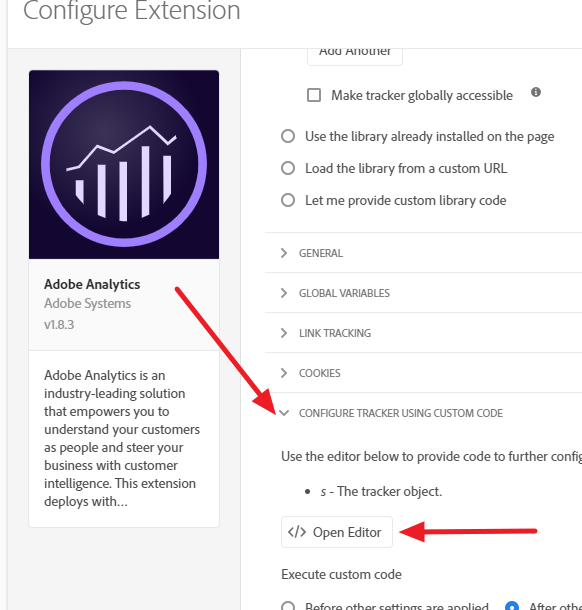Click the info icon beside globally accessible
Image resolution: width=582 pixels, height=610 pixels.
tap(536, 92)
